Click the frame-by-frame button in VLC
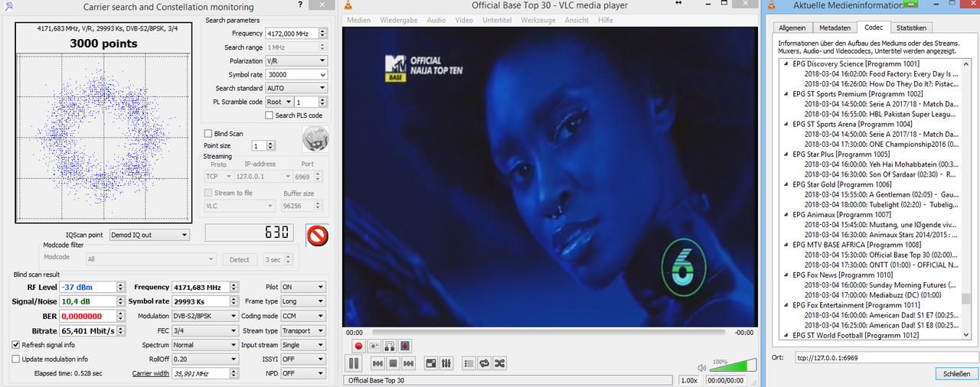Image resolution: width=980 pixels, height=387 pixels. (x=405, y=346)
